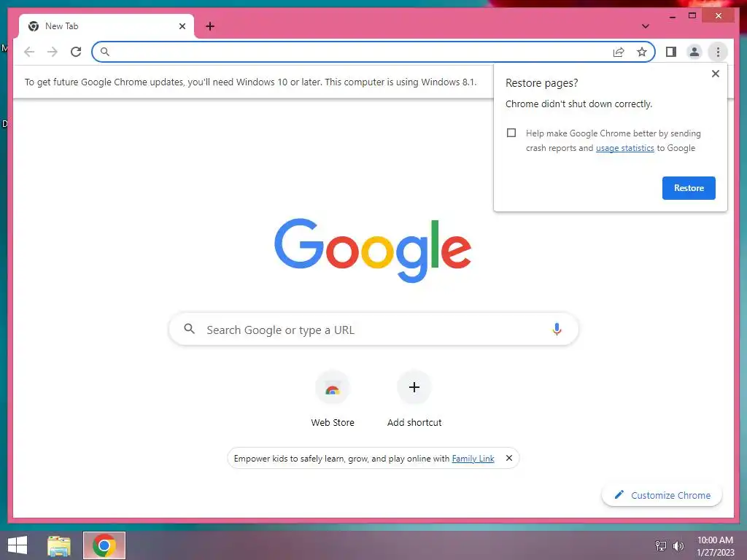Click the share page icon in address bar
The image size is (747, 560).
point(619,52)
